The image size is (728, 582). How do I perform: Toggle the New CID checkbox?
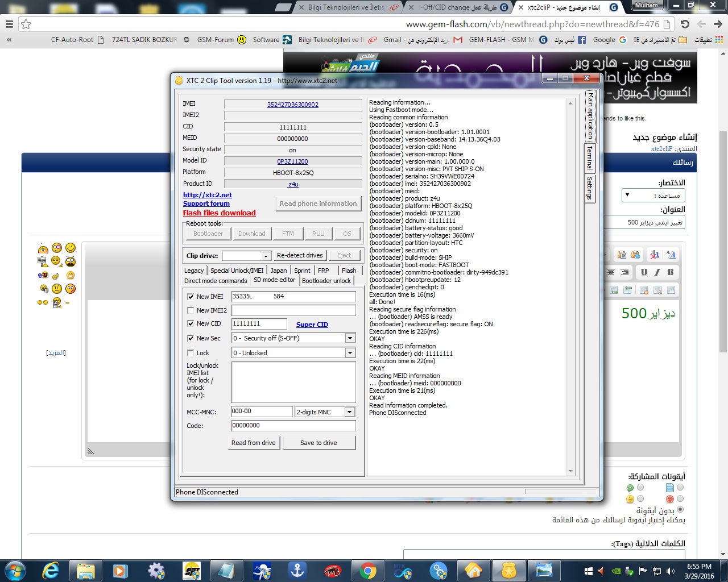[x=191, y=323]
